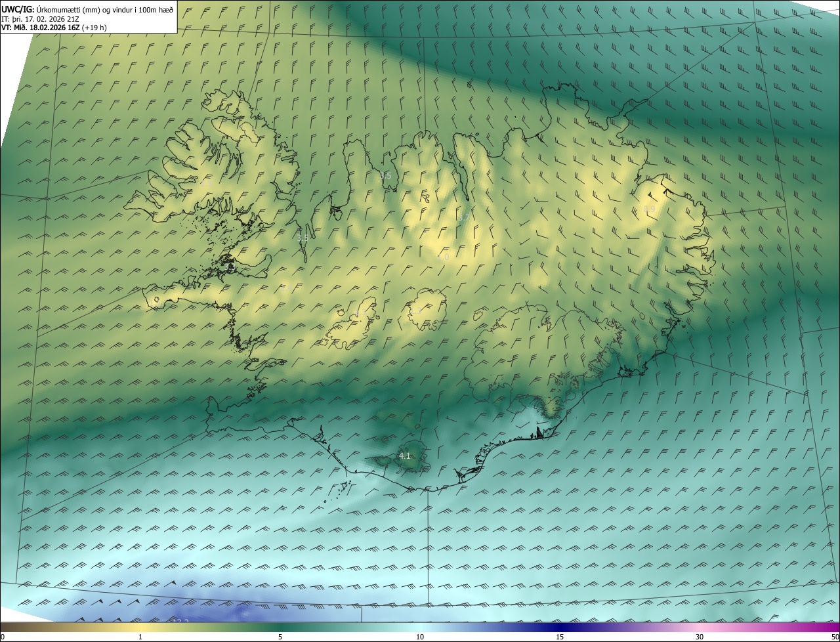Viewport: 840px width, 642px height.
Task: Click the title line 'UWC/IG: Úrkomumætti (mm) og vindur í 100m hæð'
Action: [87, 9]
